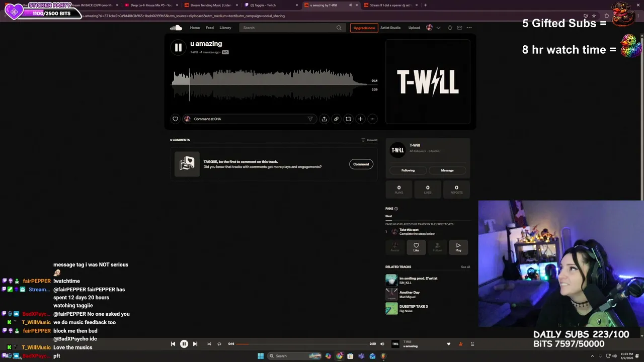The image size is (644, 362).
Task: Open Library in SoundCloud navigation
Action: (225, 28)
